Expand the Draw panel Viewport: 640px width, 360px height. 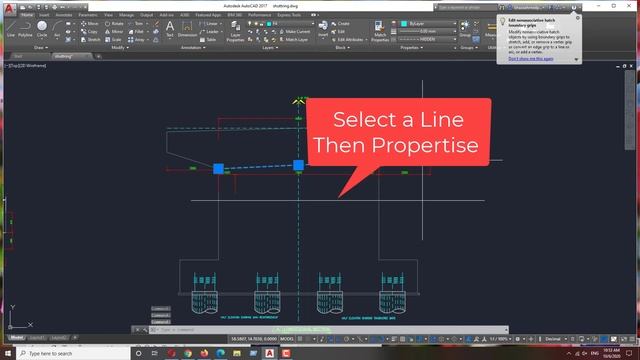click(x=40, y=48)
